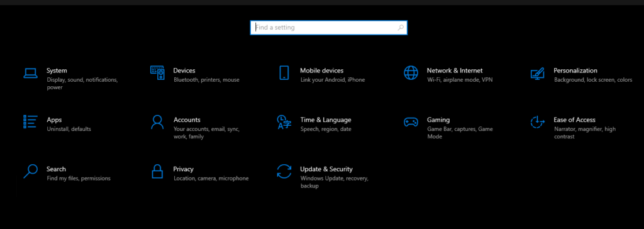This screenshot has height=229, width=644.
Task: Click the System laptop icon
Action: (30, 73)
